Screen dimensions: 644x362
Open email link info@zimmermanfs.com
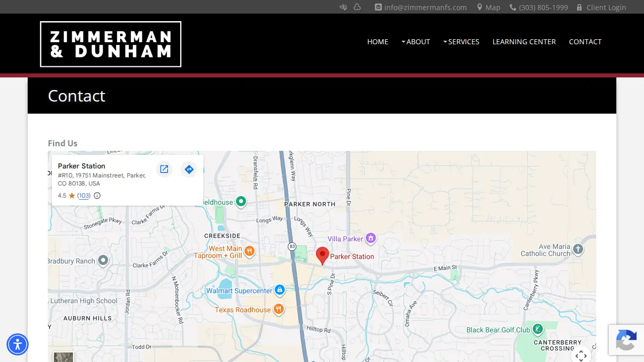(x=421, y=7)
